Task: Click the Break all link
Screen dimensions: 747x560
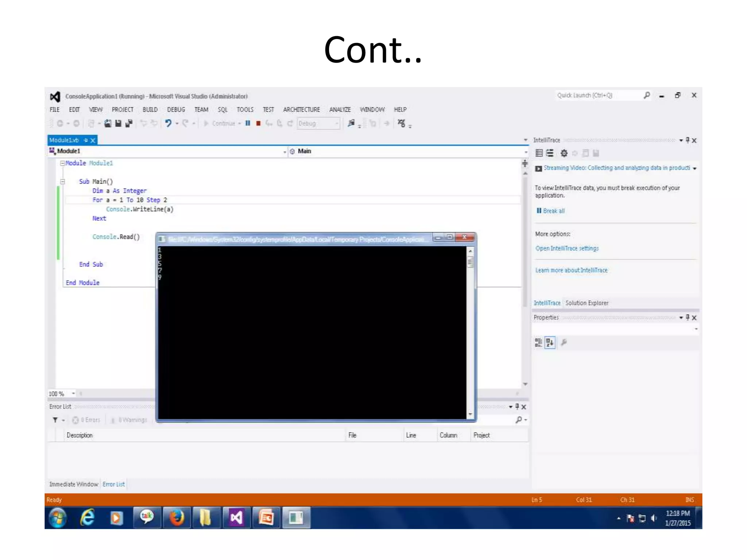Action: [x=553, y=211]
